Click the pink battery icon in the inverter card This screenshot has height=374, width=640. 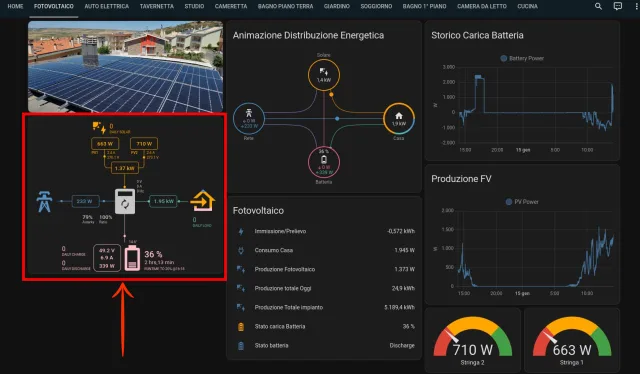[132, 259]
